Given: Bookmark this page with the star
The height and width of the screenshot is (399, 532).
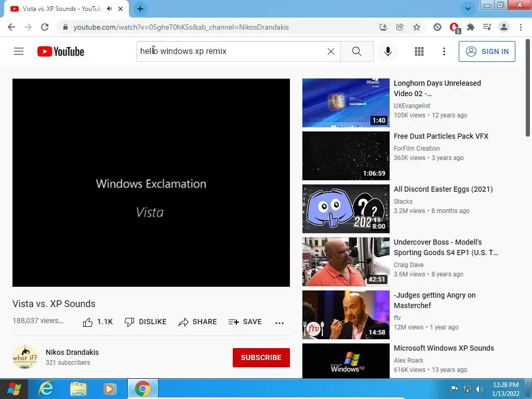Looking at the screenshot, I should click(x=417, y=27).
